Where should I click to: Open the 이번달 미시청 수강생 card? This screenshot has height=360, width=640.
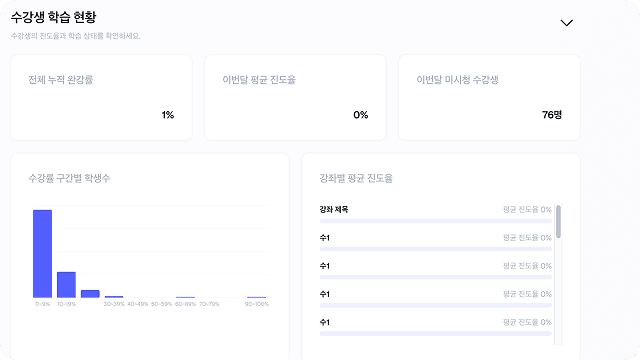click(x=489, y=98)
